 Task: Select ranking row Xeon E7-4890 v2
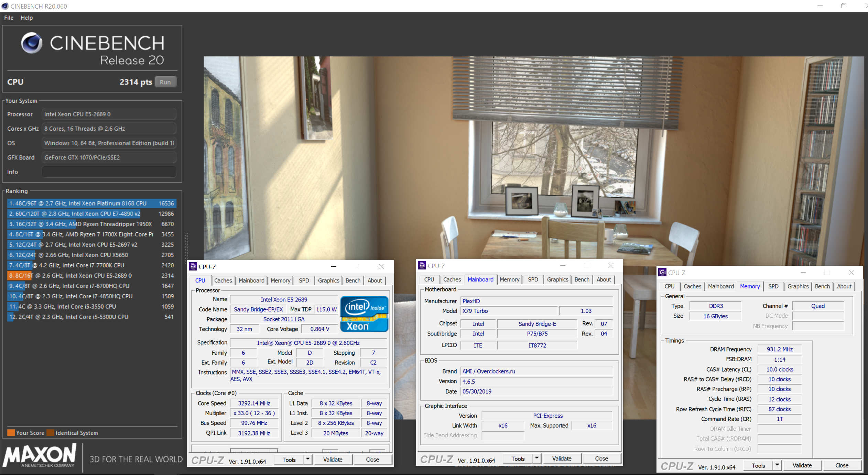tap(92, 213)
